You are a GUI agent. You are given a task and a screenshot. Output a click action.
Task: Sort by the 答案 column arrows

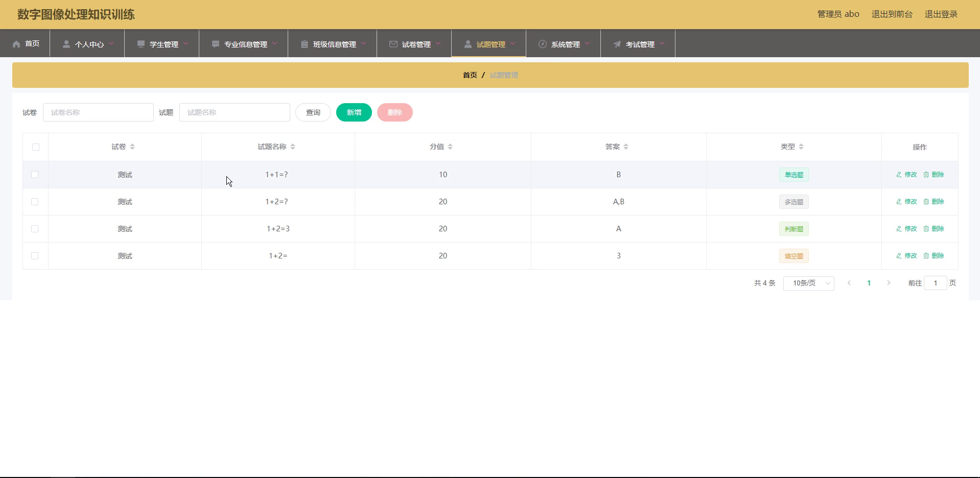point(626,147)
